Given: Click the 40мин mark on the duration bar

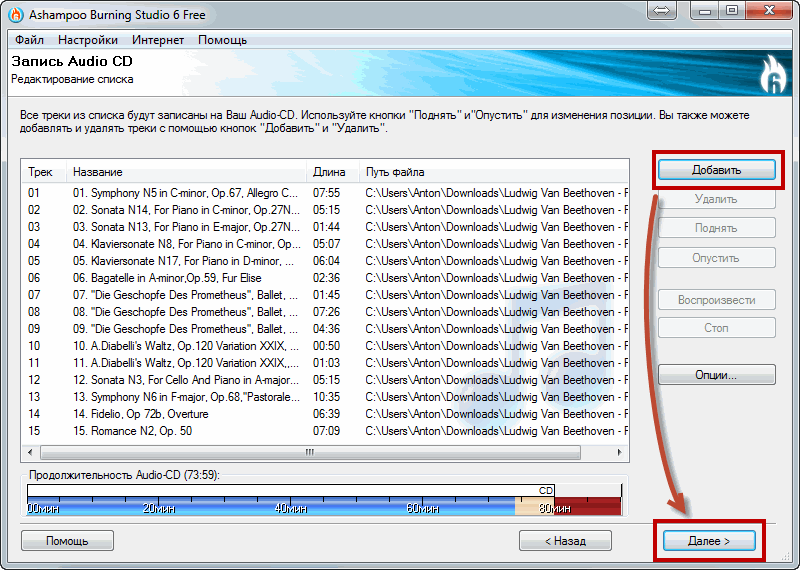Looking at the screenshot, I should (x=291, y=508).
